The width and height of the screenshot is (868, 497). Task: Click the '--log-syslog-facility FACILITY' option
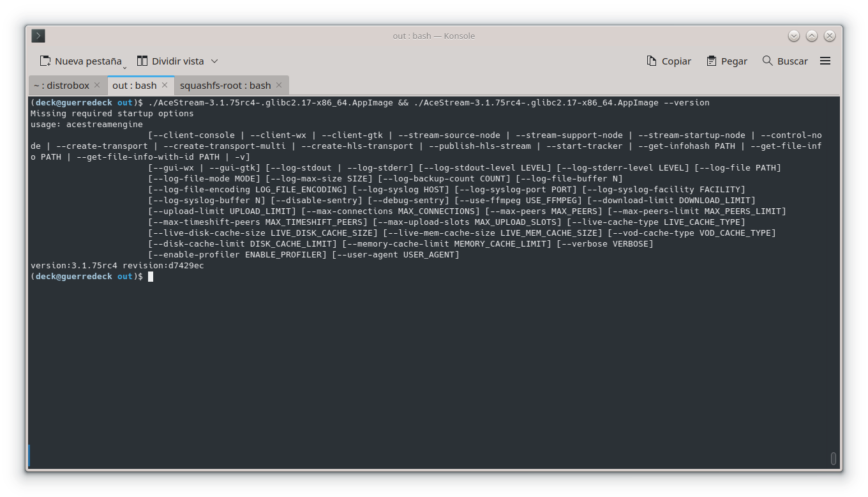click(x=664, y=190)
